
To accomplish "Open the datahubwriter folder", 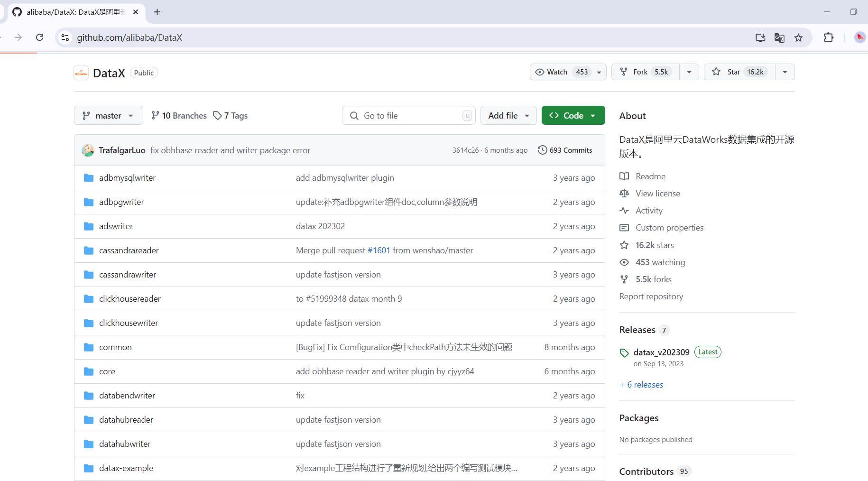I will pyautogui.click(x=125, y=444).
